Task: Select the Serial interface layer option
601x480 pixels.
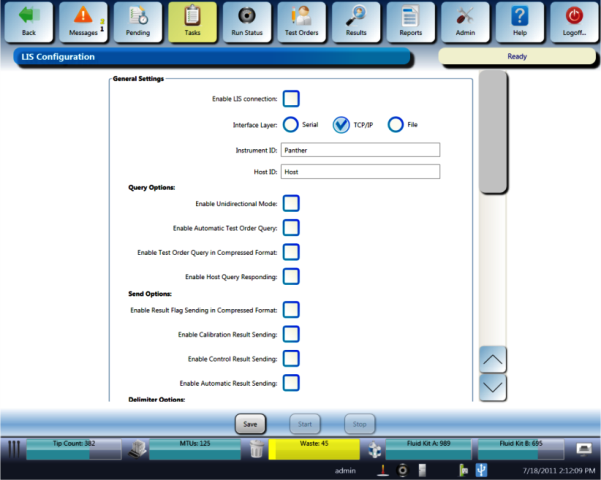Action: tap(291, 125)
